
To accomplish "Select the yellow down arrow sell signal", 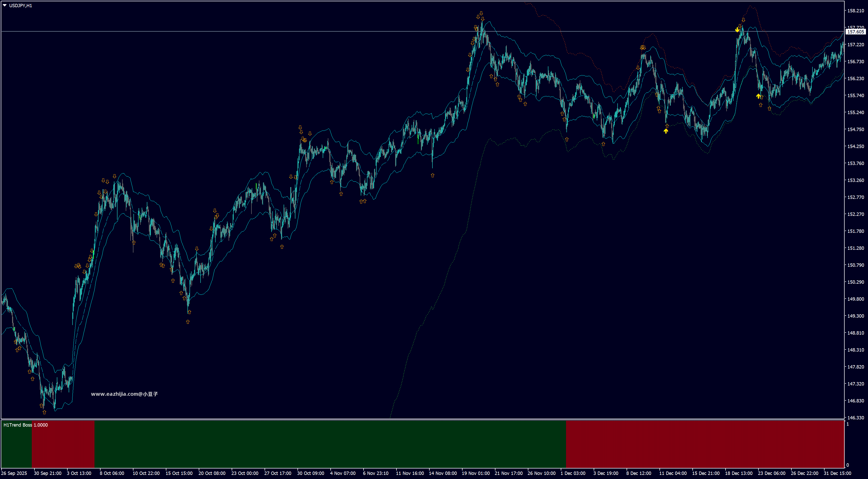I will click(737, 30).
